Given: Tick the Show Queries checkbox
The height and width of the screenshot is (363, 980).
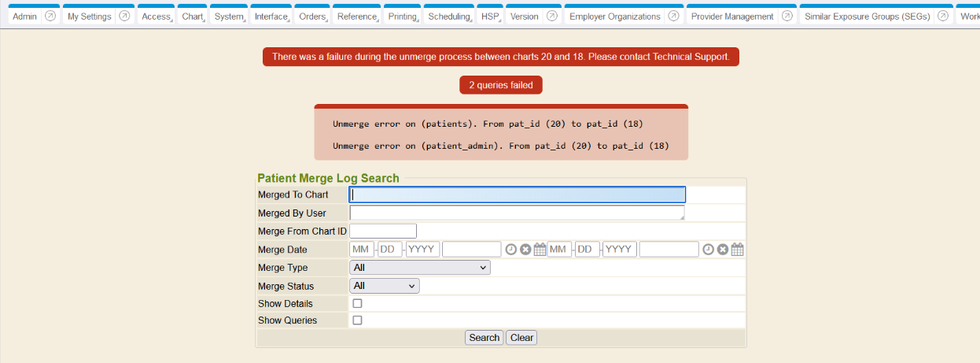Looking at the screenshot, I should pos(357,320).
